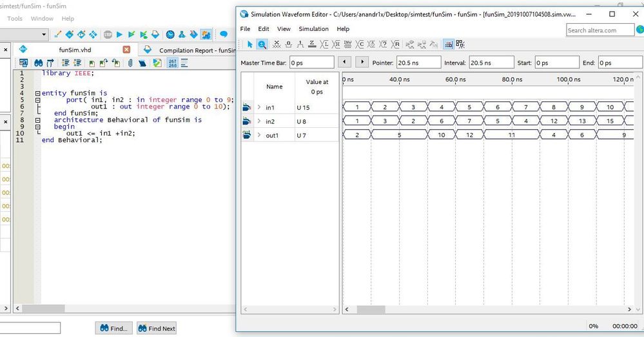Viewport: 644px width, 337px height.
Task: Click the binoculars find icon in editor toolbar
Action: click(x=38, y=63)
